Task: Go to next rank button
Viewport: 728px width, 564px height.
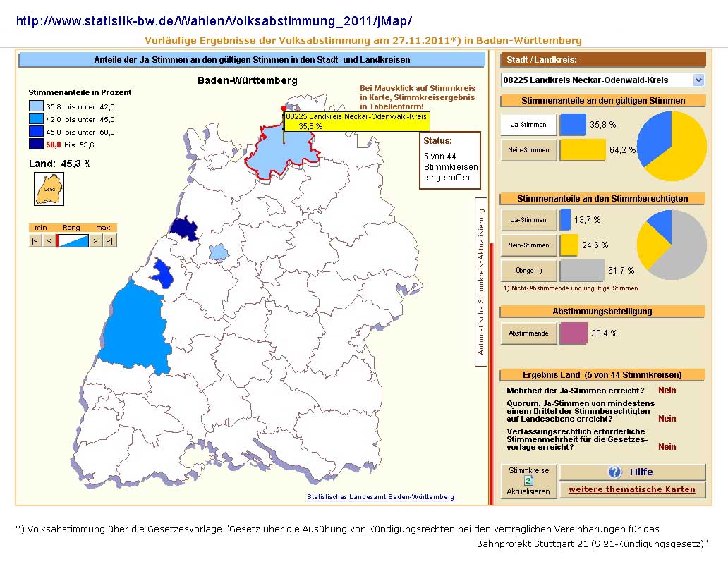Action: (x=96, y=240)
